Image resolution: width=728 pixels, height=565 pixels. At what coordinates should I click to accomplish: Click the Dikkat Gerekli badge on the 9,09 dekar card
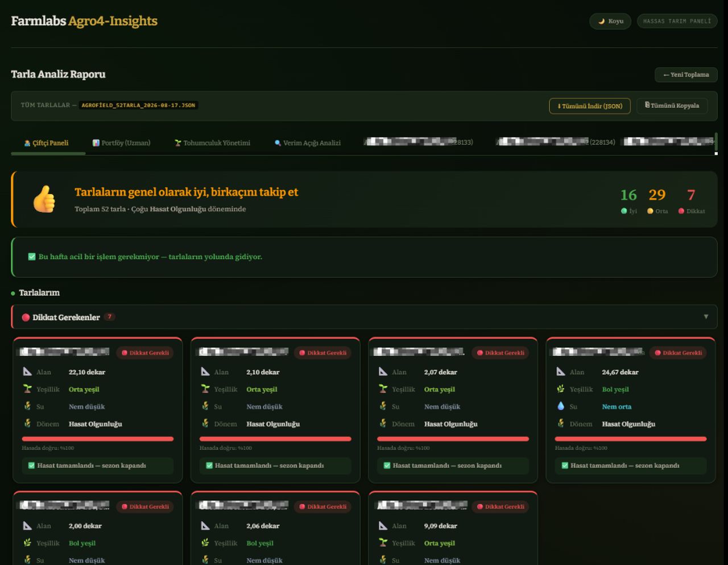point(501,506)
